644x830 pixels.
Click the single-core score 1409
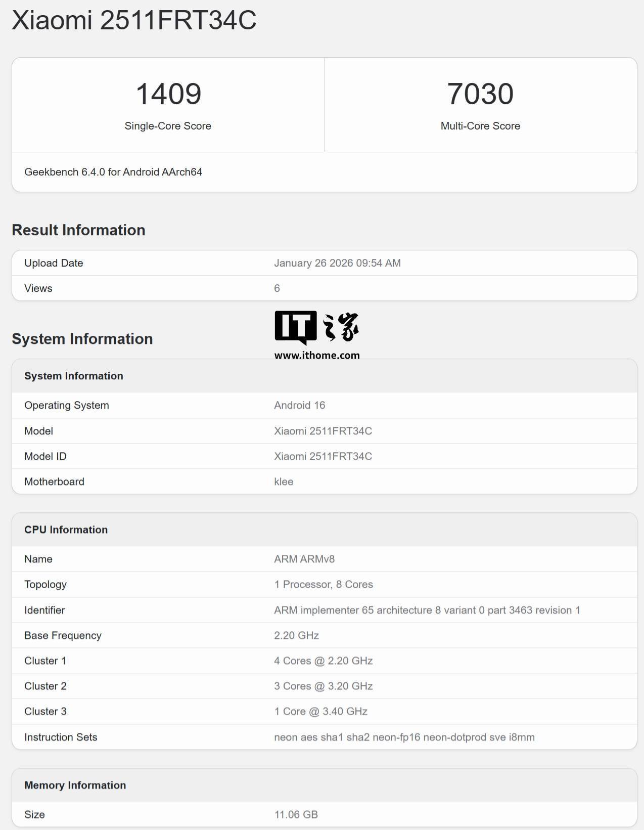(x=168, y=94)
